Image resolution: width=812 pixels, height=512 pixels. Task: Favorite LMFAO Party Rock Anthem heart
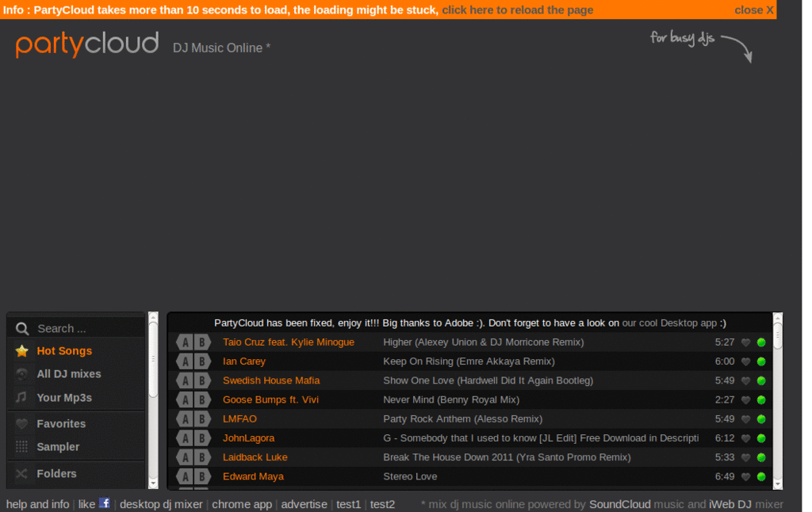(x=745, y=418)
